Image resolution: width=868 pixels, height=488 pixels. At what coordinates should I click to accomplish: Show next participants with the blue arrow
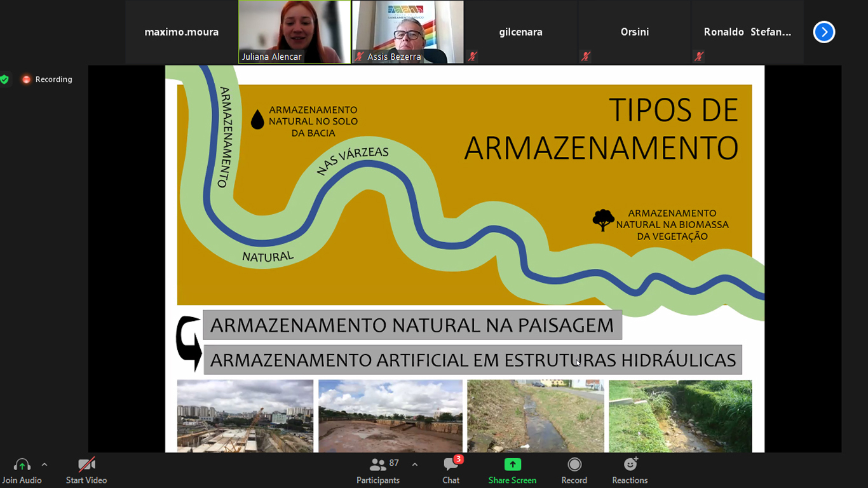point(824,32)
